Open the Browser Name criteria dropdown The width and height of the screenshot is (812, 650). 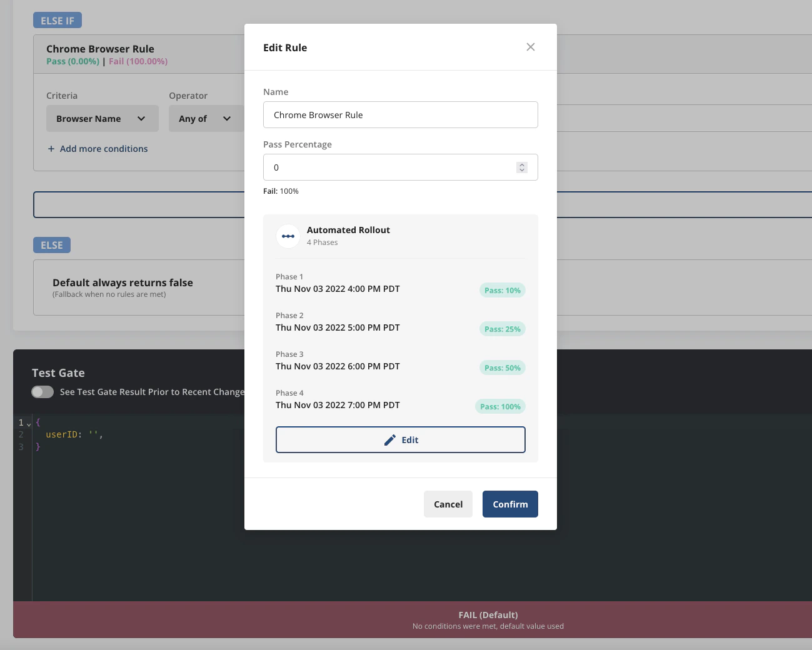click(x=103, y=119)
